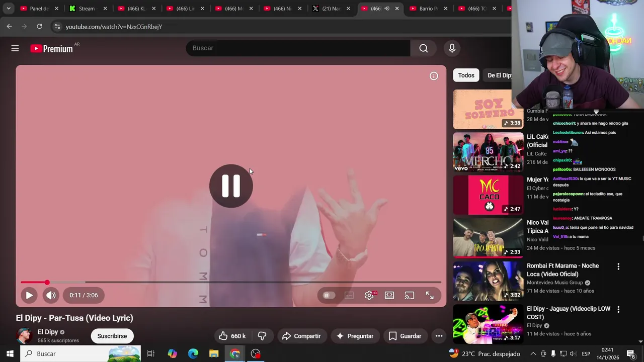This screenshot has height=362, width=644.
Task: Click the search input field Buscar
Action: click(298, 48)
